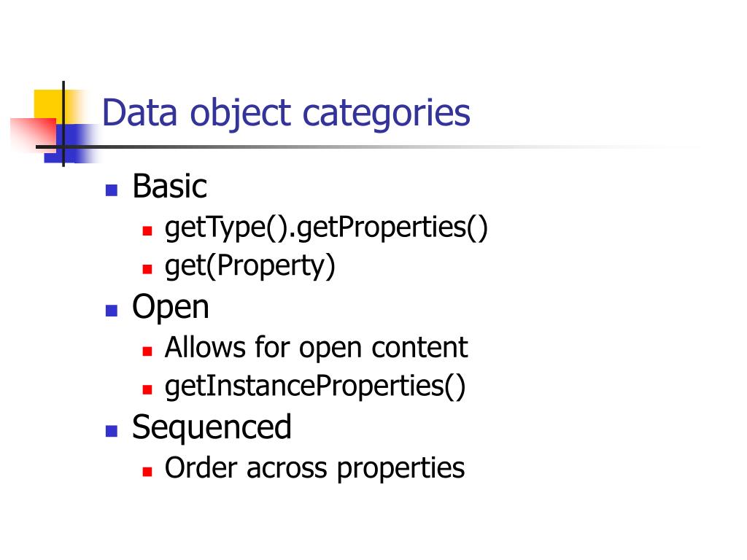
Task: Select the 'Open' bullet heading
Action: [171, 308]
